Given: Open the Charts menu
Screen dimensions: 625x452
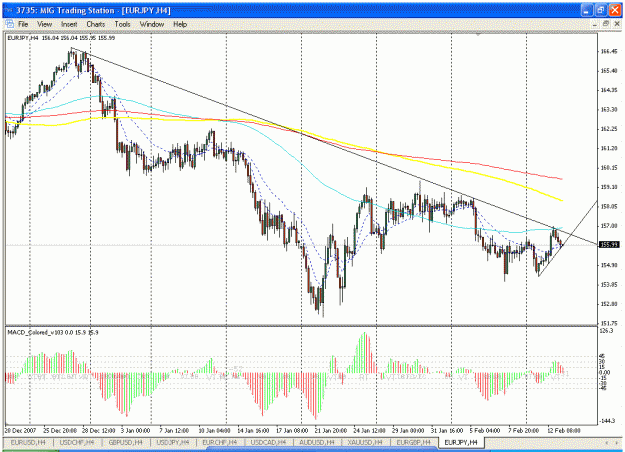Looking at the screenshot, I should point(96,24).
